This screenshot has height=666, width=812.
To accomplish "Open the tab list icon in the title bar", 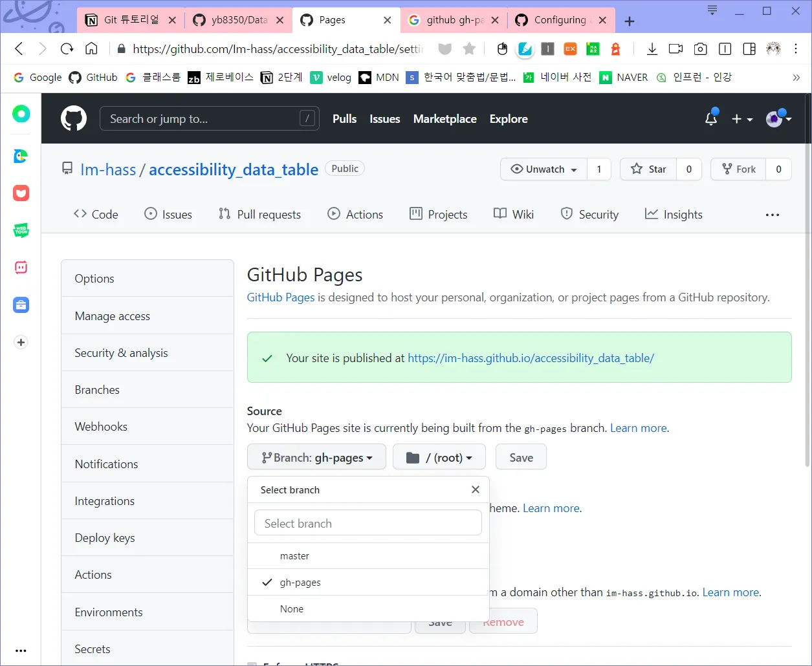I will [x=712, y=10].
